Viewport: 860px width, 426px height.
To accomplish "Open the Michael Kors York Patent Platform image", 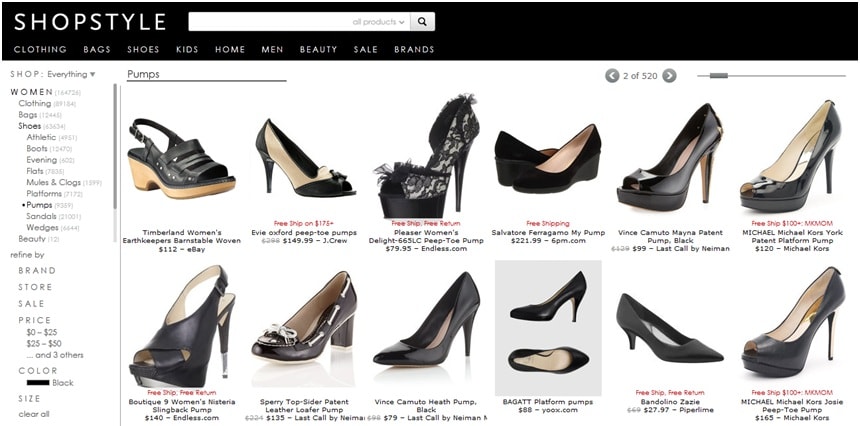I will pyautogui.click(x=790, y=156).
